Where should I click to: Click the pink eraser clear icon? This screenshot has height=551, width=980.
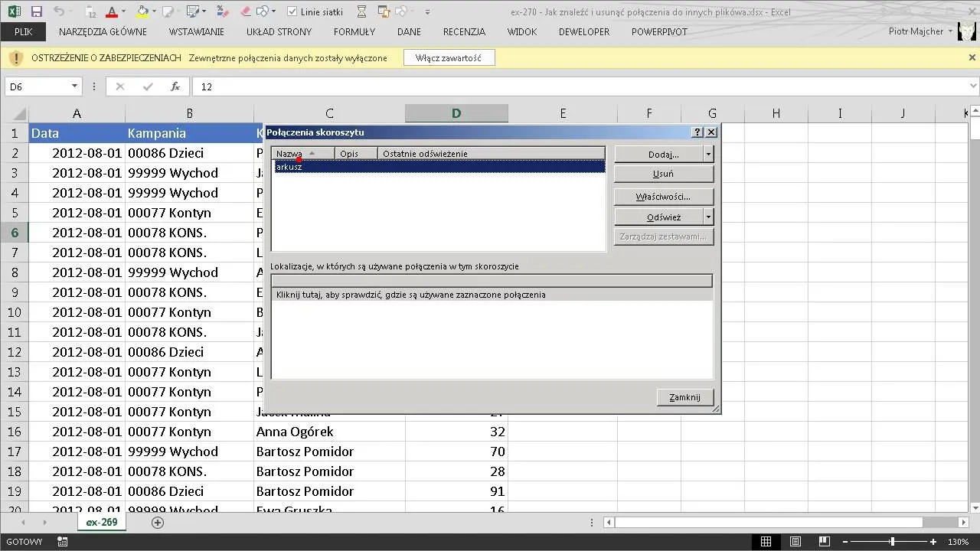tap(246, 12)
